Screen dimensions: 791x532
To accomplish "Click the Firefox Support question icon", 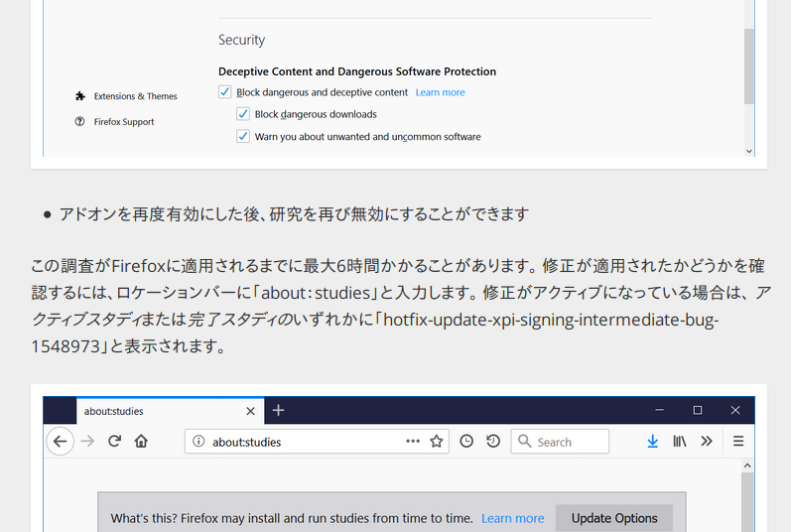I will click(x=79, y=121).
